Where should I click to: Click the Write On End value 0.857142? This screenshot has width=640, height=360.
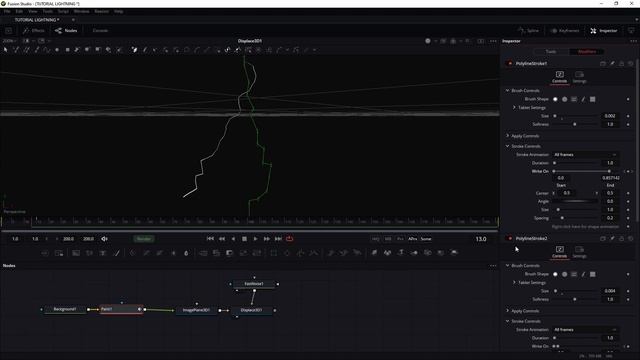[x=610, y=178]
